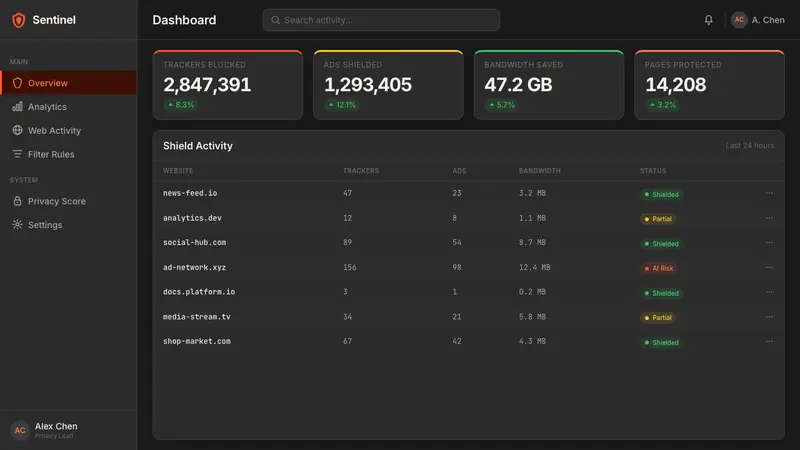Image resolution: width=800 pixels, height=450 pixels.
Task: Open the notifications bell
Action: point(709,20)
